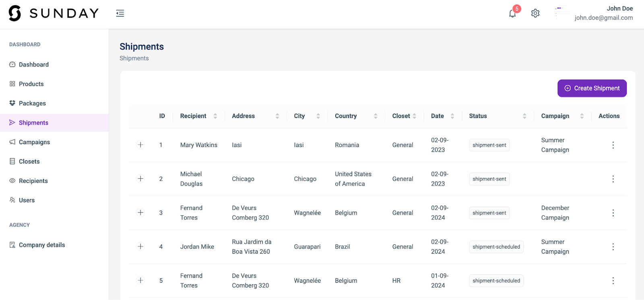644x300 pixels.
Task: Click the shipment-scheduled status tag for shipment 4
Action: 496,247
